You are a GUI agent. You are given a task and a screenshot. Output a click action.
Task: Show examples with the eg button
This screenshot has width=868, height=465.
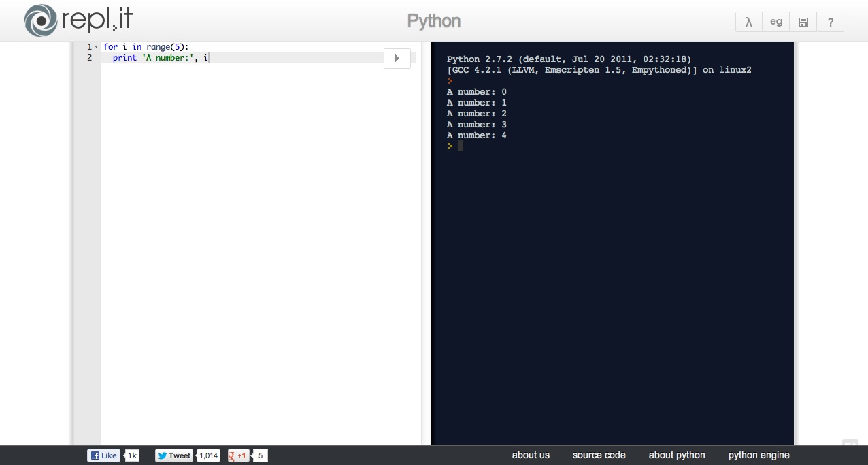tap(776, 22)
